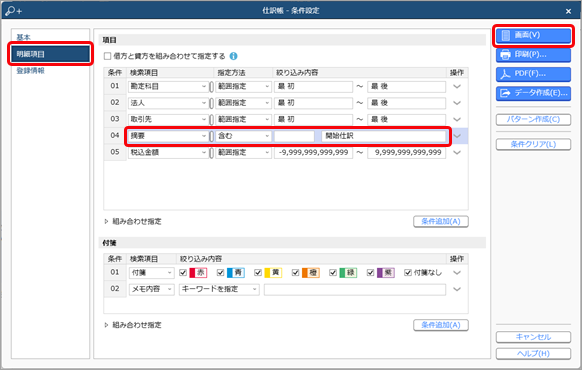Toggle the 青 sticky note checkbox
The image size is (582, 370).
click(220, 273)
